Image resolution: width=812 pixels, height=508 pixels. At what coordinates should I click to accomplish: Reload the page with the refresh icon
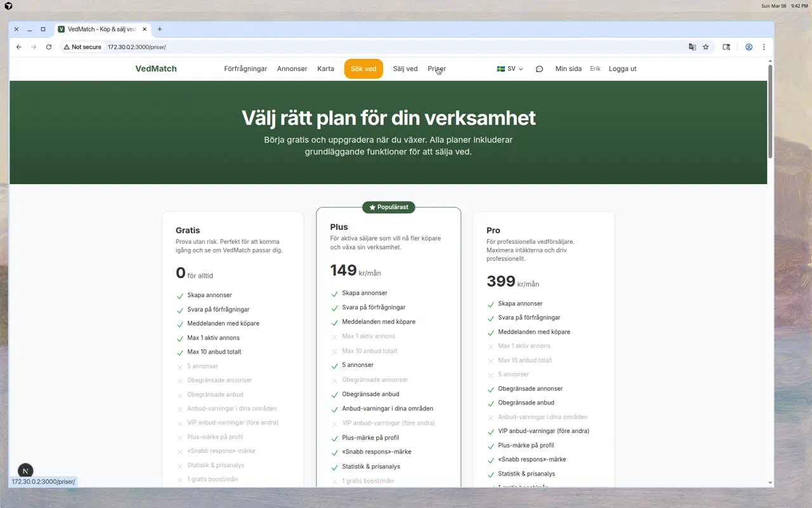(x=49, y=47)
